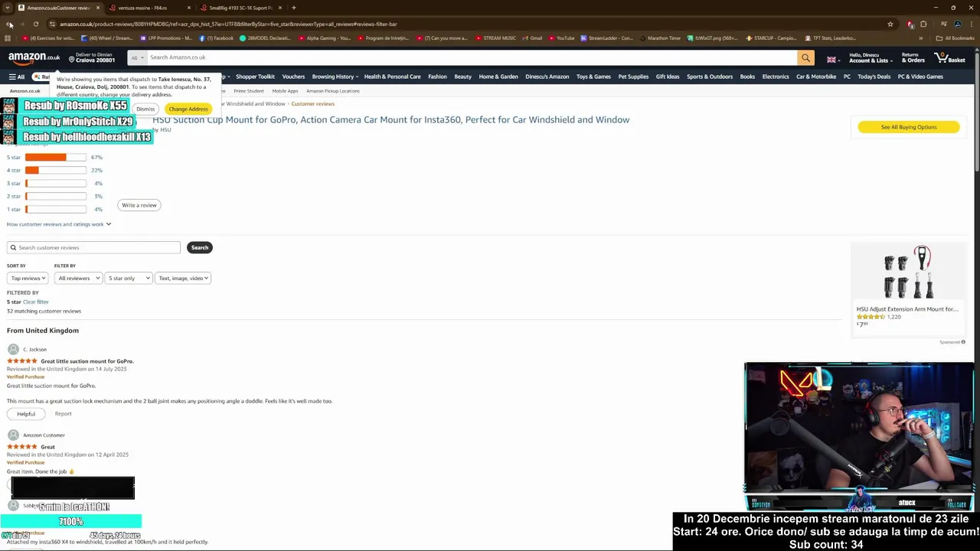This screenshot has height=551, width=980.
Task: Open the Marathon Timer bookmark
Action: (660, 38)
